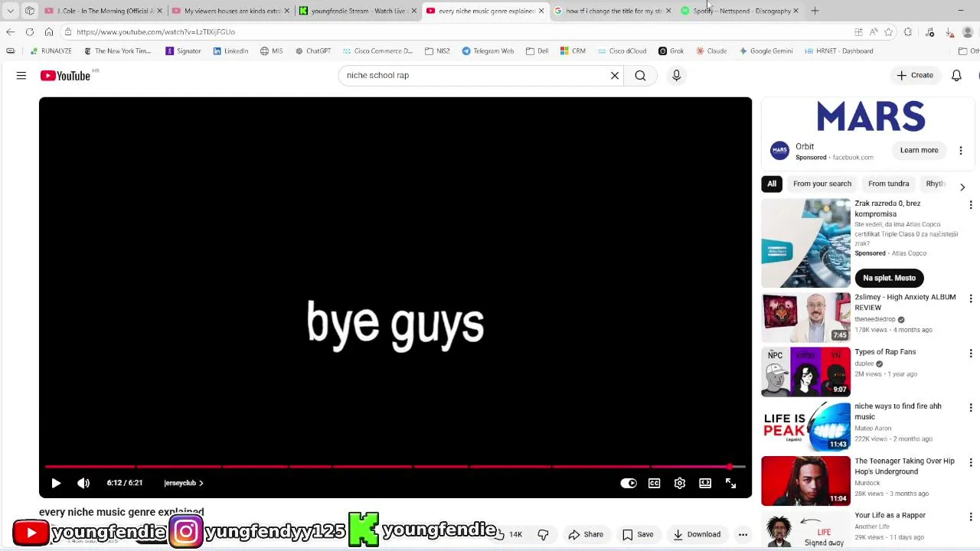Viewport: 980px width, 551px height.
Task: Dislike the video
Action: tap(543, 535)
